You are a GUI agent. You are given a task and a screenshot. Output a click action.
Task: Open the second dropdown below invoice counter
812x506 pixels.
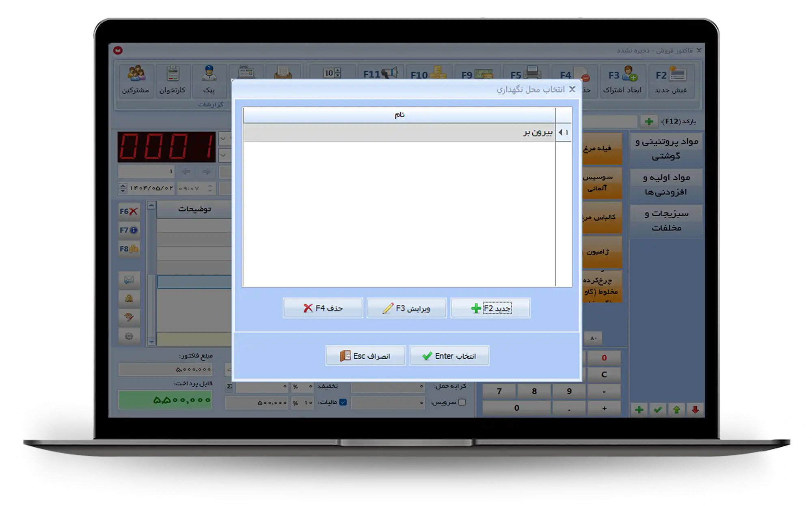223,155
